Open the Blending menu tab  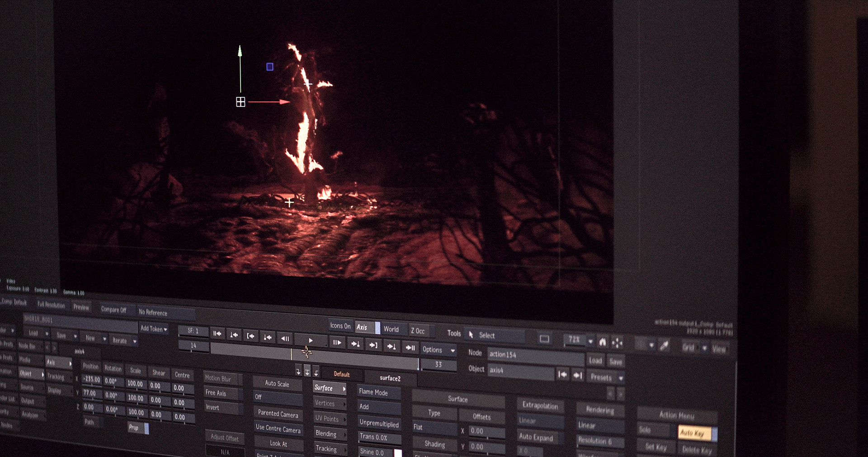click(330, 433)
